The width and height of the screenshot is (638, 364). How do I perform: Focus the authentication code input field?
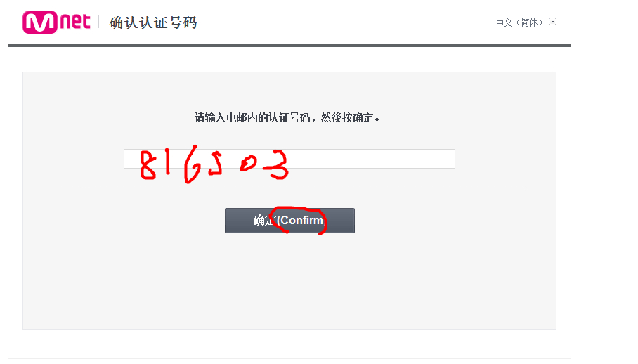tap(289, 159)
